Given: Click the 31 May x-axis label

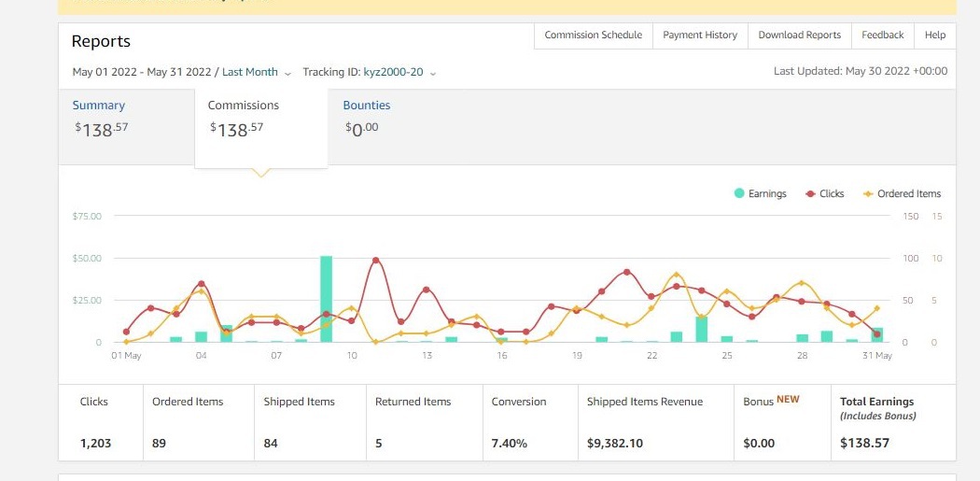Looking at the screenshot, I should point(877,356).
